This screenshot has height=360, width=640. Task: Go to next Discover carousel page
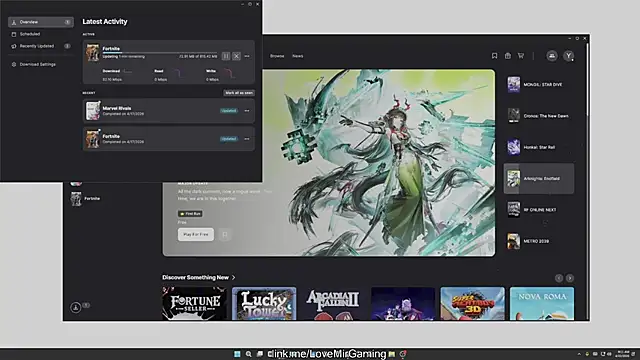point(570,278)
